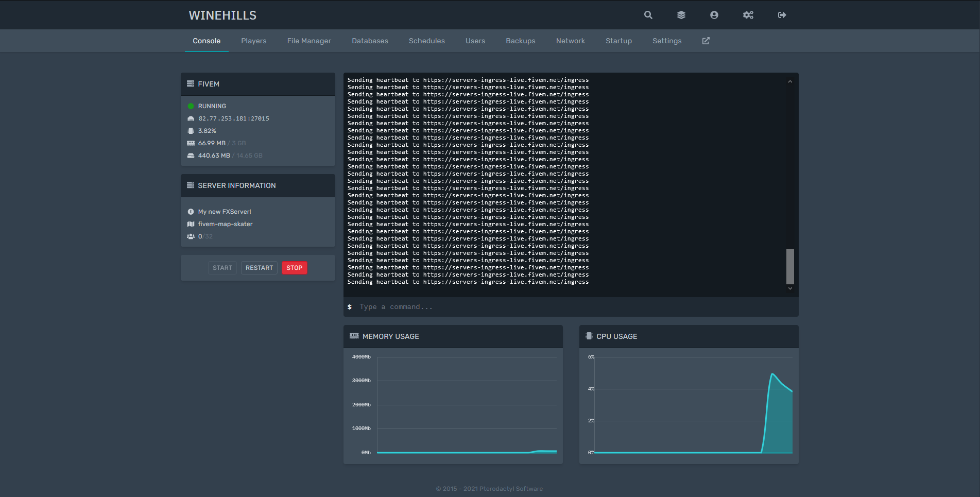Screen dimensions: 980x497
Task: Select the Backups tab
Action: coord(520,41)
